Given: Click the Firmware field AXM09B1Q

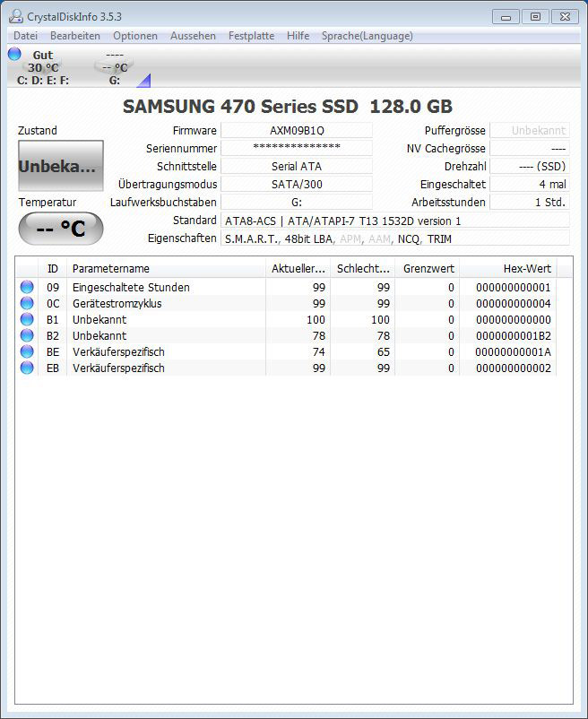Looking at the screenshot, I should [x=297, y=130].
